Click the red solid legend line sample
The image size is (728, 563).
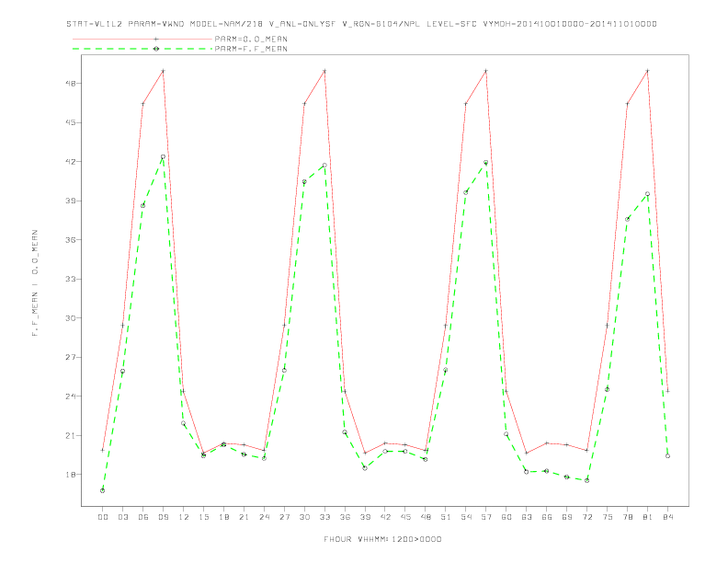pos(142,39)
